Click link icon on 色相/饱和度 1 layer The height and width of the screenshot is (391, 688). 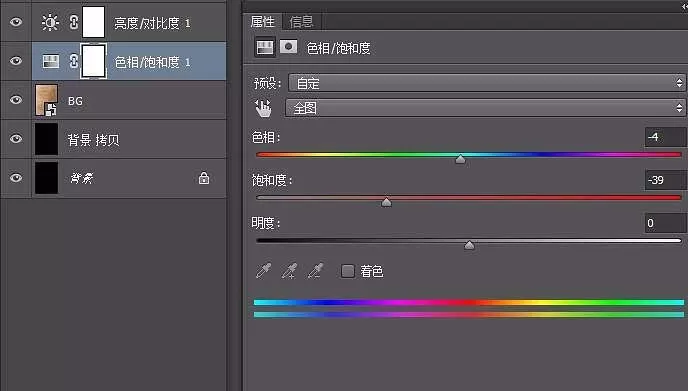coord(74,61)
